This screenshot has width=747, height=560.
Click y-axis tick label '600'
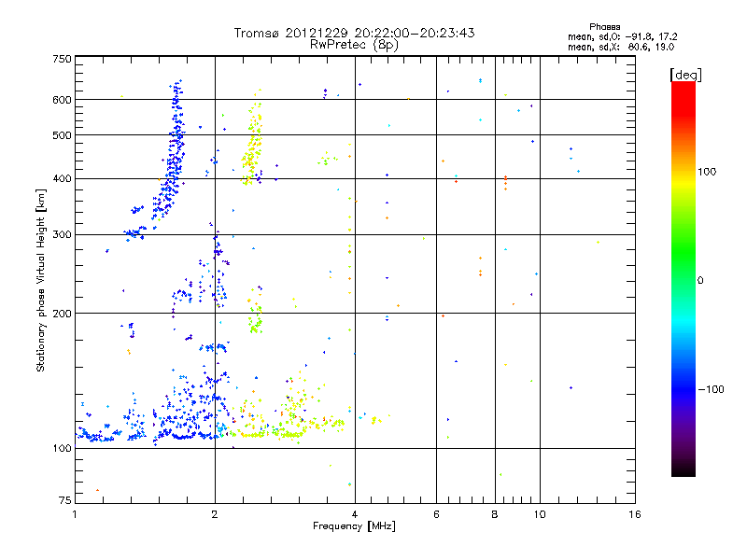[x=63, y=100]
